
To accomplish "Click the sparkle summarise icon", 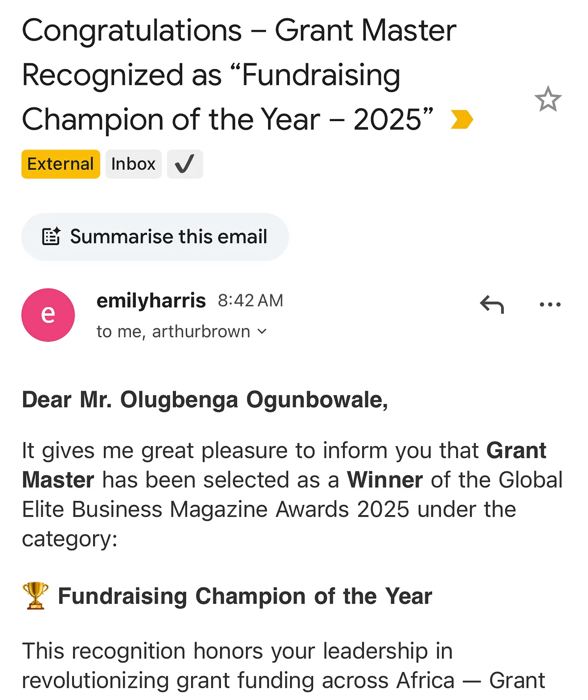I will point(51,236).
